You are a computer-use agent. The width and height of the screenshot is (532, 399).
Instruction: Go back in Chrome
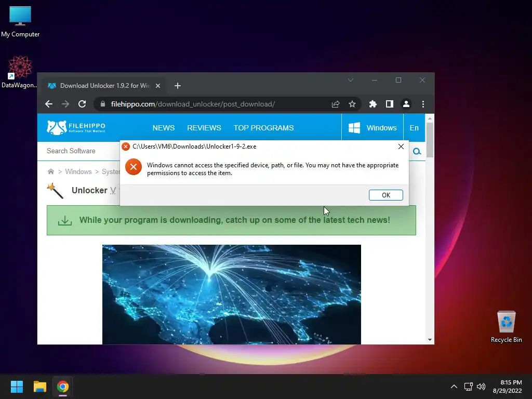tap(49, 104)
